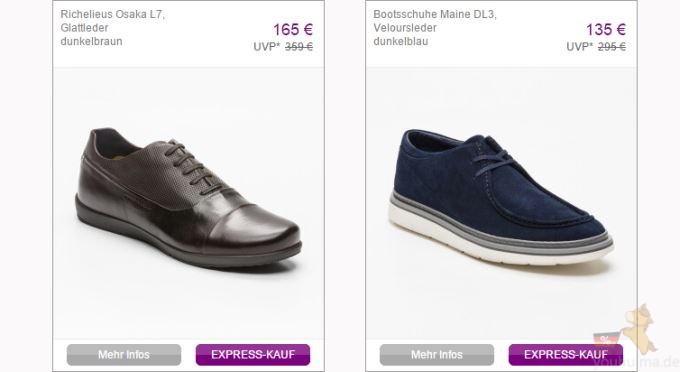
Task: Click the crossed-out 295 € UVP price
Action: (x=612, y=46)
